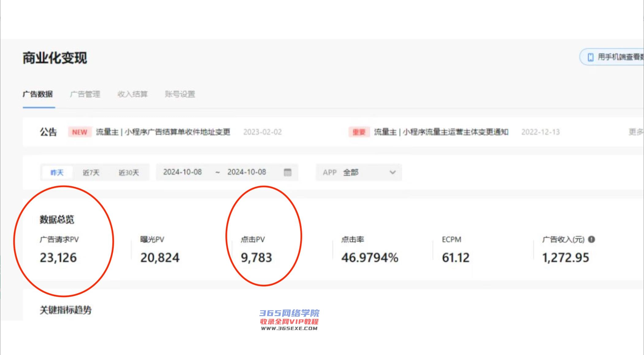Switch to the 收入结算 tab
The width and height of the screenshot is (644, 355).
click(x=132, y=94)
